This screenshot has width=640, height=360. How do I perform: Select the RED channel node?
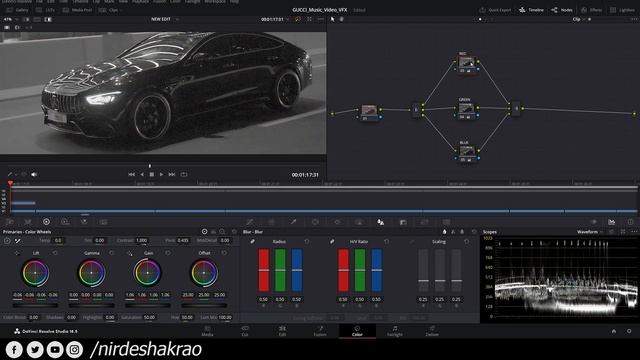point(467,63)
